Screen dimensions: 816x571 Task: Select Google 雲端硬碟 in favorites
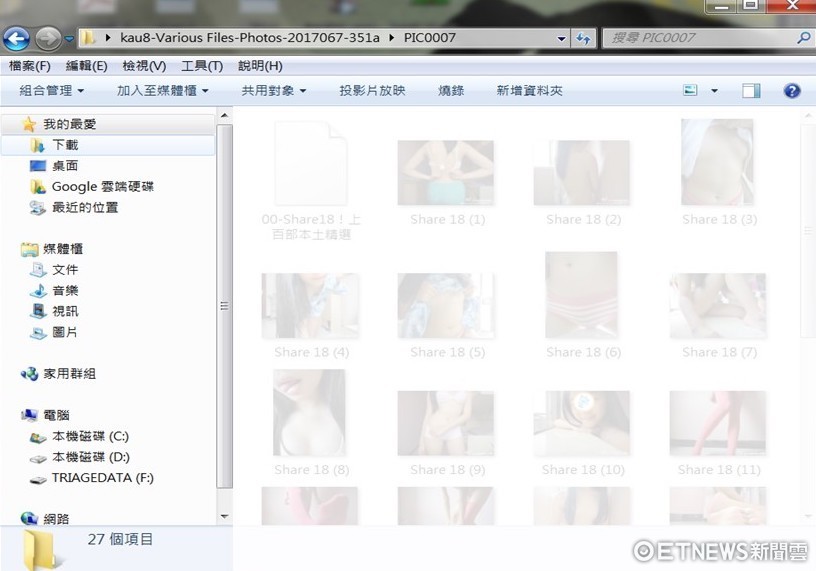click(x=102, y=187)
